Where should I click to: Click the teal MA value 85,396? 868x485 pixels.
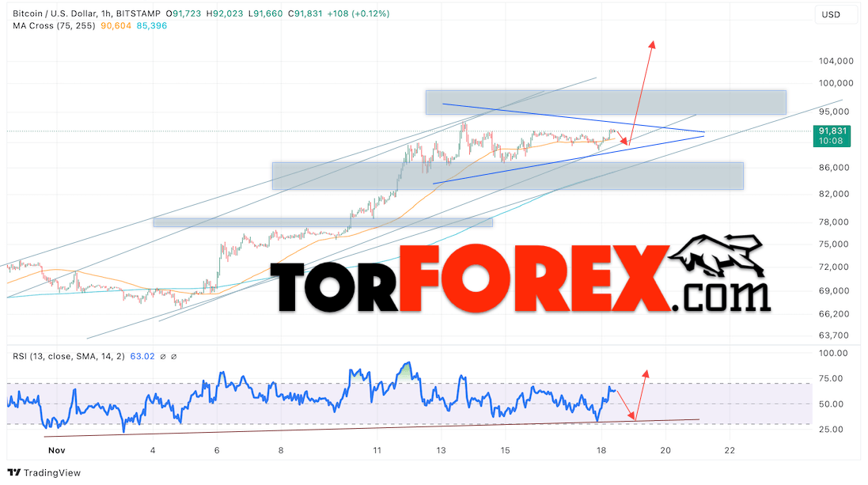point(152,25)
